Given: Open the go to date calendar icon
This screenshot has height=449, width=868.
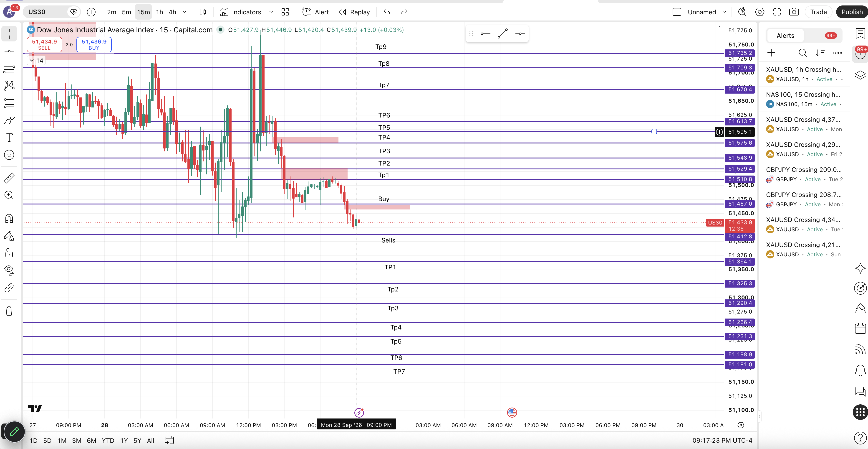Looking at the screenshot, I should tap(169, 440).
